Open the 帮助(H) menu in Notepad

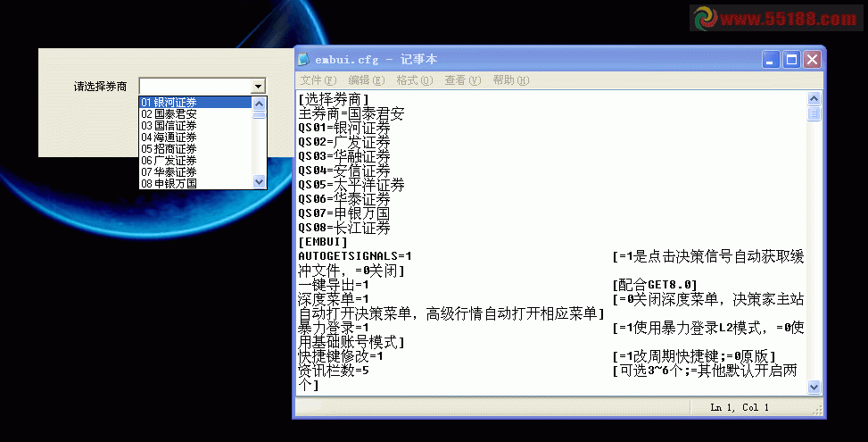point(511,80)
